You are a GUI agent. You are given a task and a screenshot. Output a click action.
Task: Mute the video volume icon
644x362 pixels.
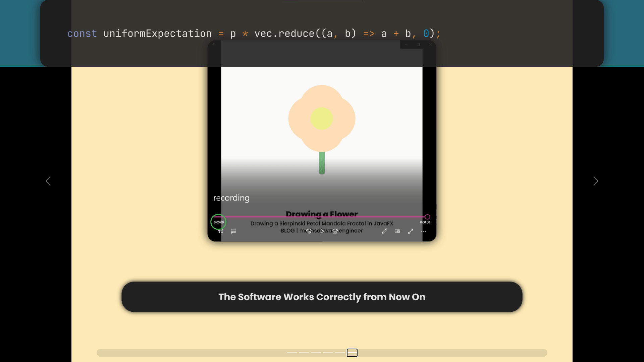220,231
